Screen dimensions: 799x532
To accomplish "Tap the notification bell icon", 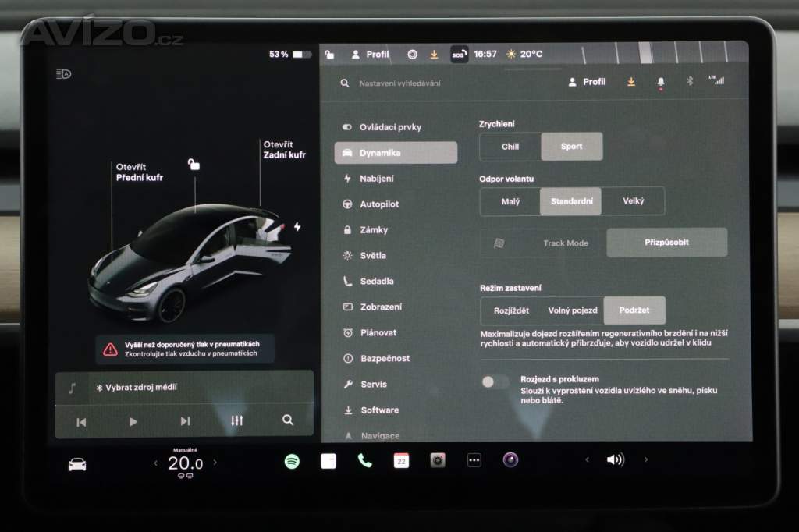I will point(661,82).
